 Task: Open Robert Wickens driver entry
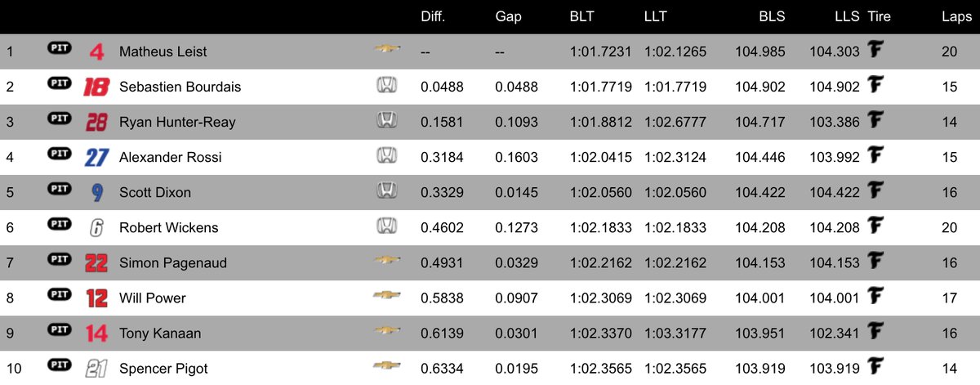(168, 227)
